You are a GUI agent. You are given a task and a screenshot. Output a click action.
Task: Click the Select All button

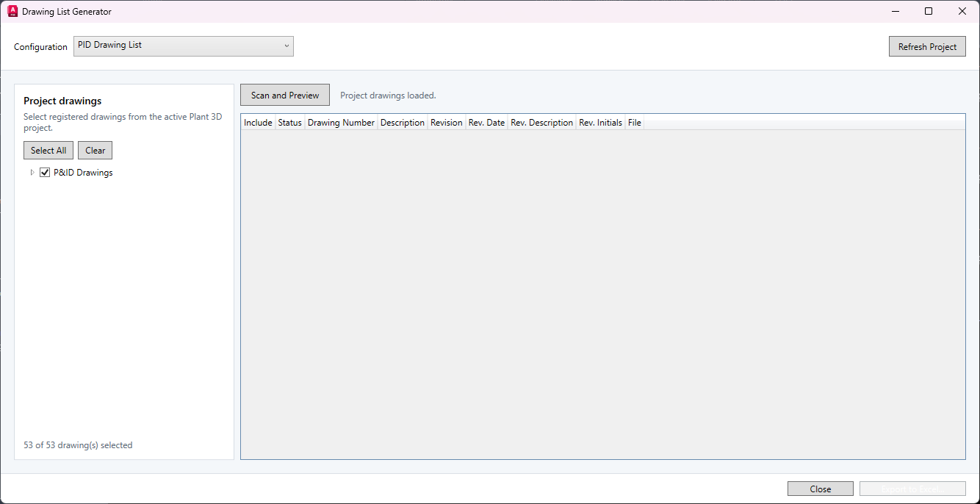point(48,150)
